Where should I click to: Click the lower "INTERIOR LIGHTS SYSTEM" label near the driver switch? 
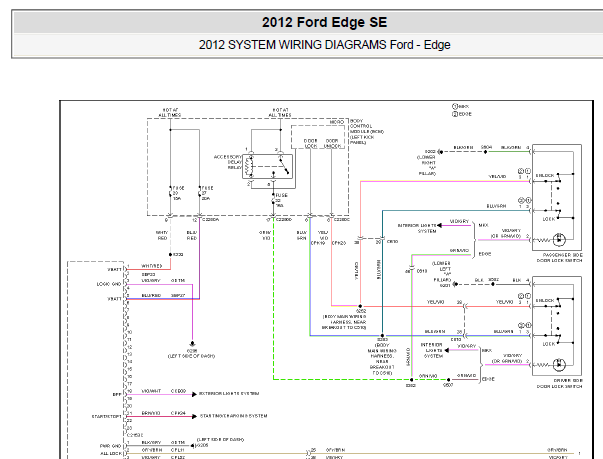tap(433, 350)
